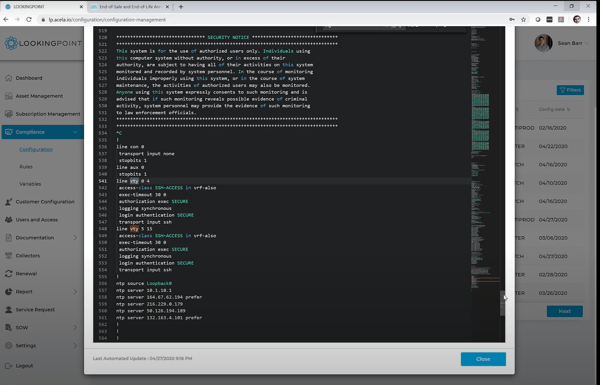The image size is (600, 385).
Task: Log out using the Logout icon
Action: pyautogui.click(x=9, y=366)
